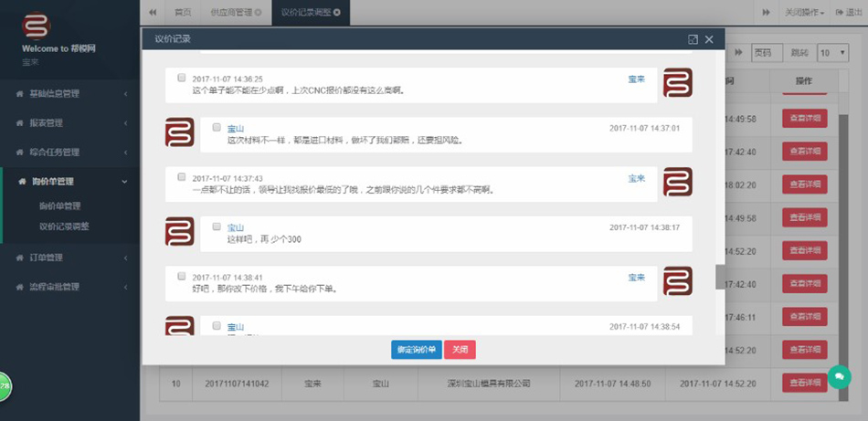Image resolution: width=868 pixels, height=421 pixels.
Task: Click the 操作 column header
Action: (x=804, y=80)
